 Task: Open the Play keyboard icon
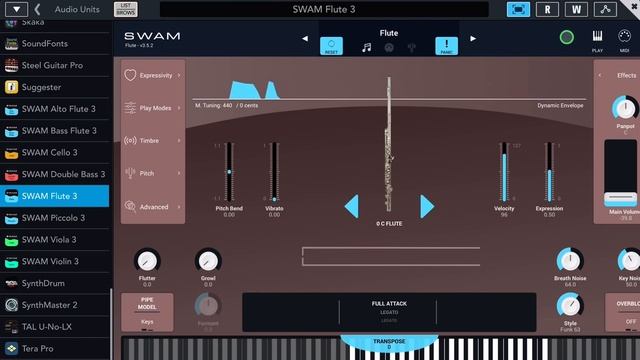click(x=597, y=41)
